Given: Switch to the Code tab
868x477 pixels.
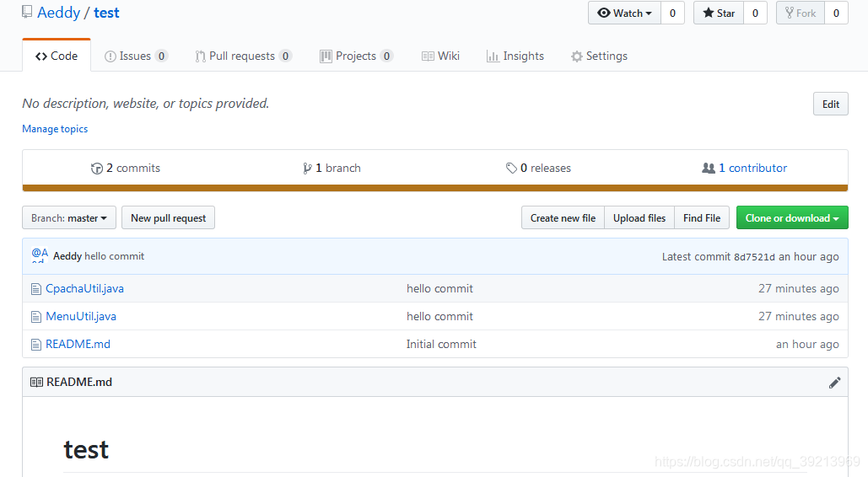Looking at the screenshot, I should point(57,56).
